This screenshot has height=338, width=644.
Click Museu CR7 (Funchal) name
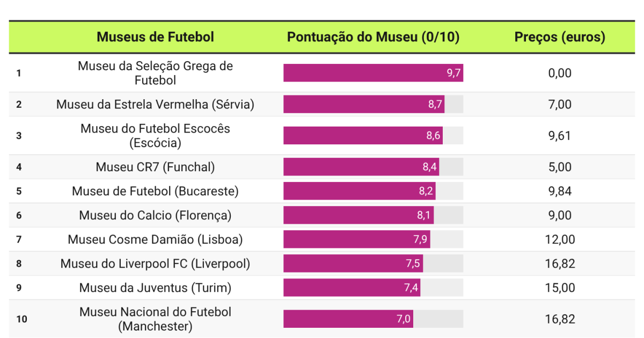(155, 167)
